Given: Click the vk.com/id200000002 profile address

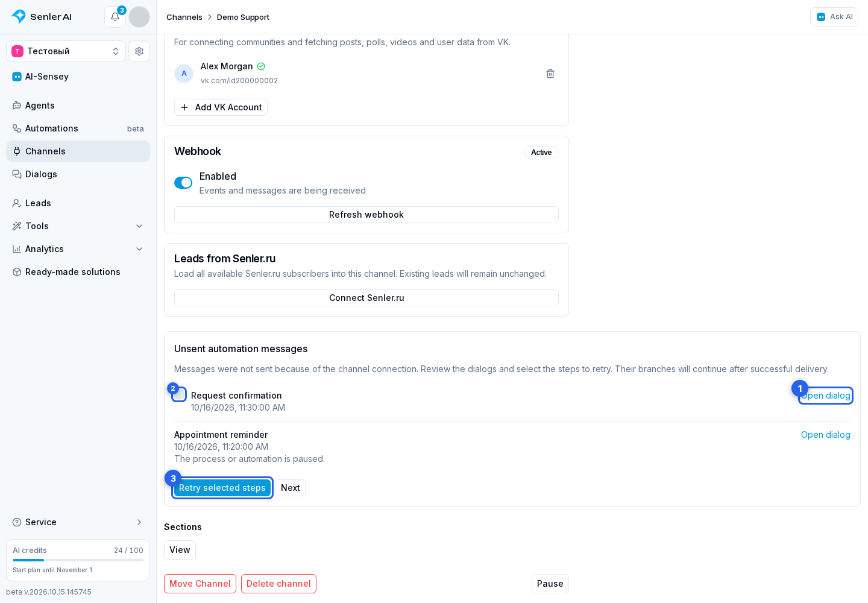Looking at the screenshot, I should tap(239, 81).
